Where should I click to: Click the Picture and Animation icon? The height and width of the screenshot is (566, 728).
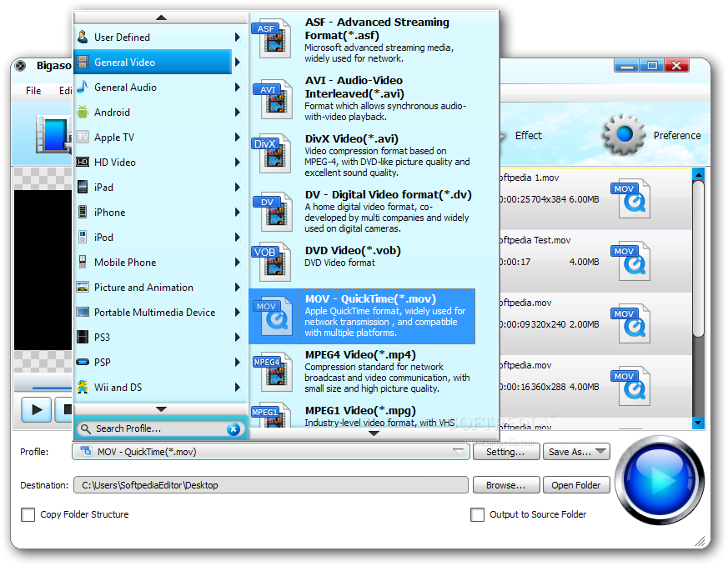click(x=83, y=288)
